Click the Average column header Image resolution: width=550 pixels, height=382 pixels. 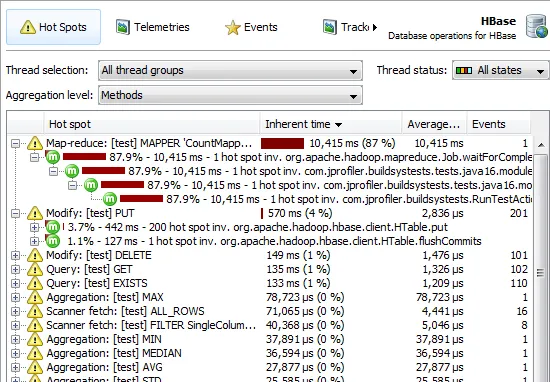(434, 124)
